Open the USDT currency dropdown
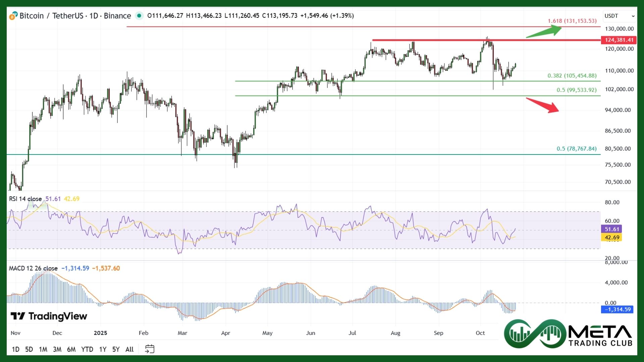 click(x=619, y=16)
